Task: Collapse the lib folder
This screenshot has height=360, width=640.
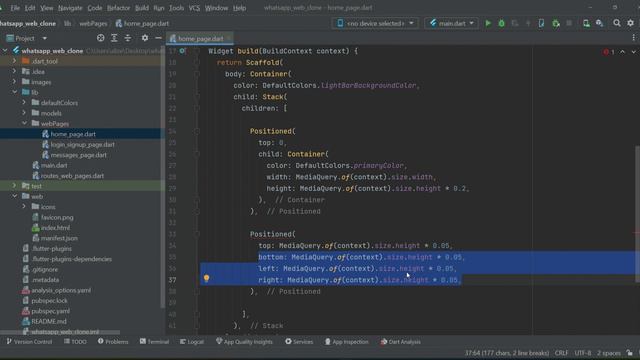Action: click(14, 92)
